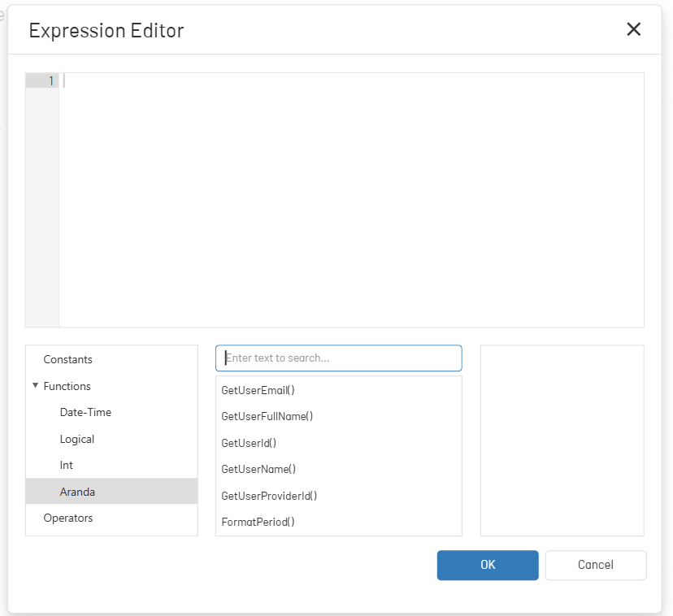Click line number 1 in the gutter

click(x=51, y=80)
